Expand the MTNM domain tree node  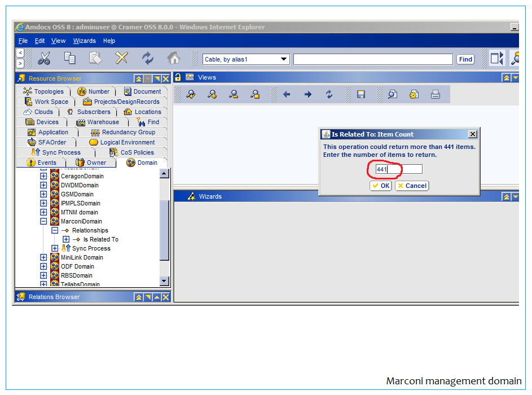(x=43, y=212)
